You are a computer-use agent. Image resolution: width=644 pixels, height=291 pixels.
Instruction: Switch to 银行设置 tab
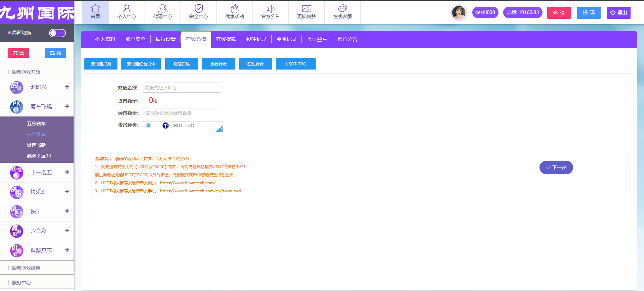(x=166, y=39)
